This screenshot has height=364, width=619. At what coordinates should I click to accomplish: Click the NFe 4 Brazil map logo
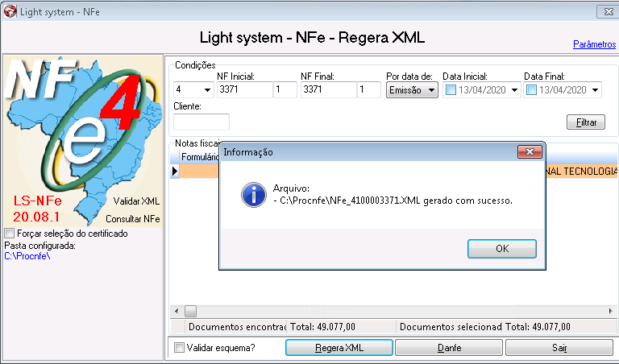point(83,141)
